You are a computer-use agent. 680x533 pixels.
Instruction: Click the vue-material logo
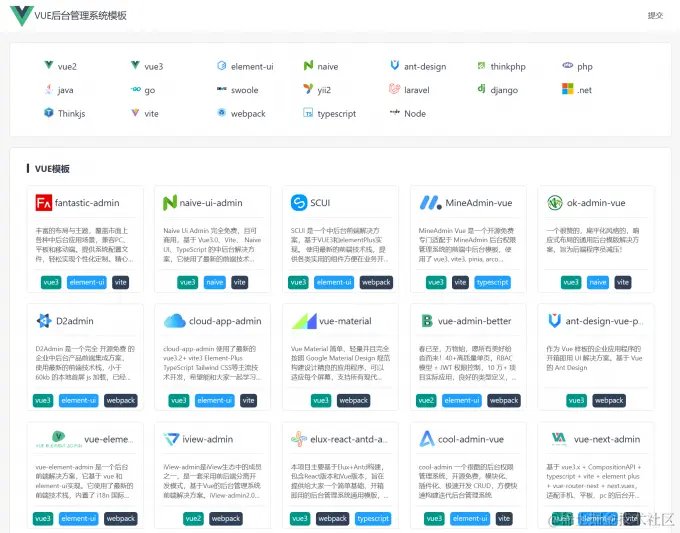point(304,321)
